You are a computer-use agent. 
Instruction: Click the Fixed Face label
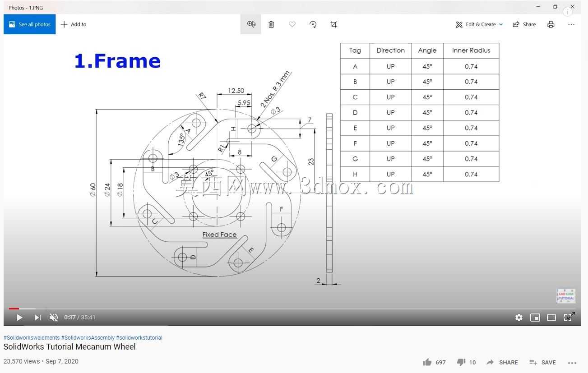[219, 235]
